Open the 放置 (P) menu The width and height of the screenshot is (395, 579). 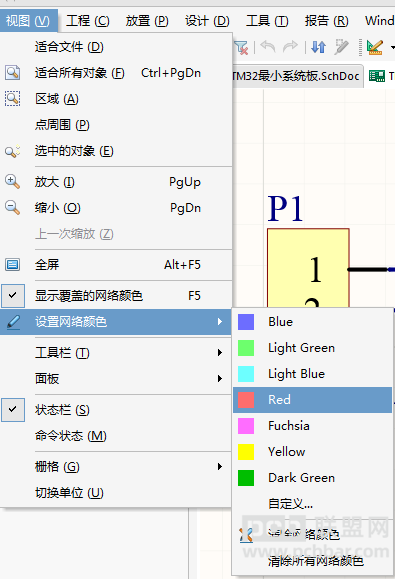pos(147,21)
